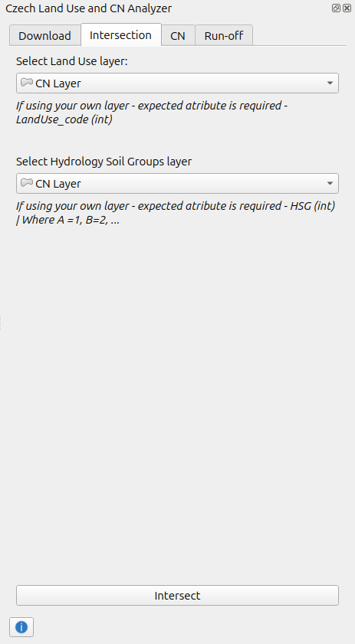Image resolution: width=355 pixels, height=644 pixels.
Task: Click the panel title 'Czech Land Use and CN Analyzer'
Action: point(88,8)
